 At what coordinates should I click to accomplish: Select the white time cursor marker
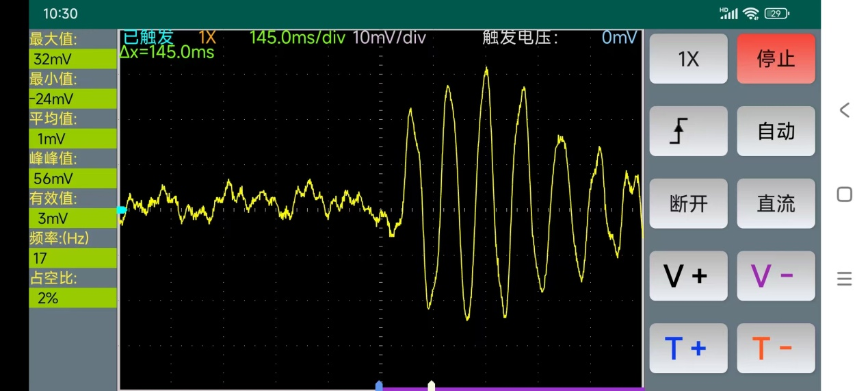(x=431, y=386)
